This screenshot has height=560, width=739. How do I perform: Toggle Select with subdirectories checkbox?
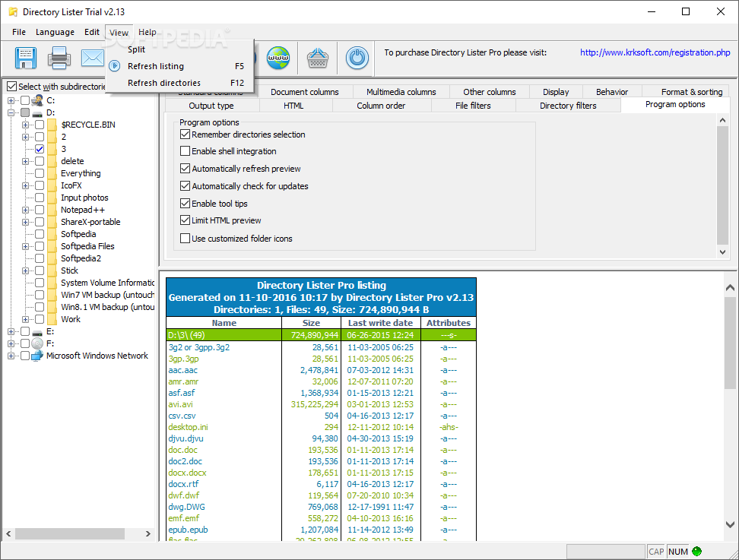point(11,87)
